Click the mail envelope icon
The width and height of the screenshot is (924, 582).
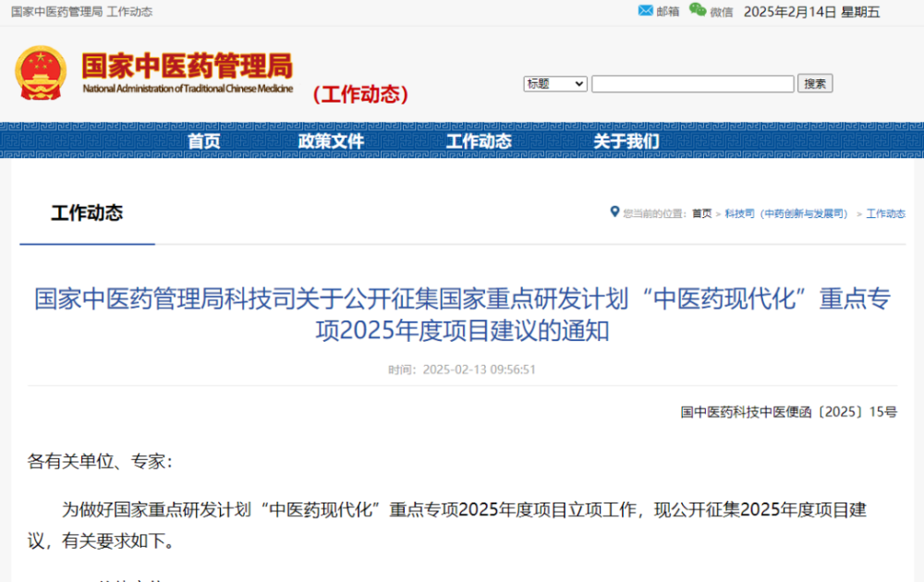pos(645,10)
